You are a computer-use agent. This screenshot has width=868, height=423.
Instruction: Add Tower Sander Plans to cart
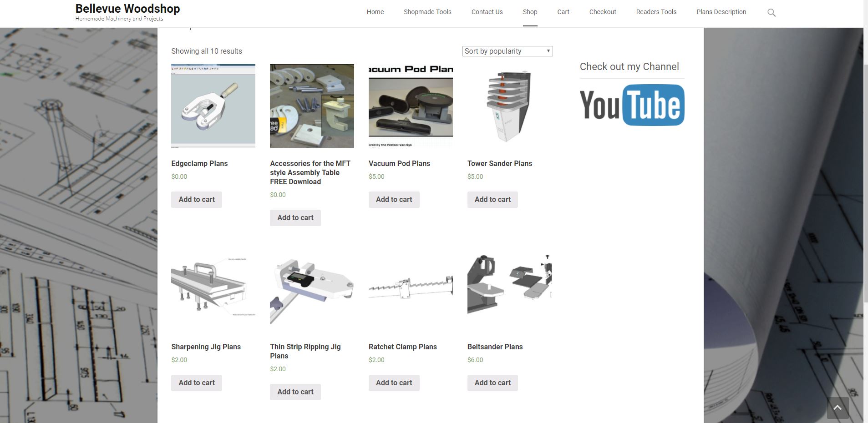tap(492, 200)
